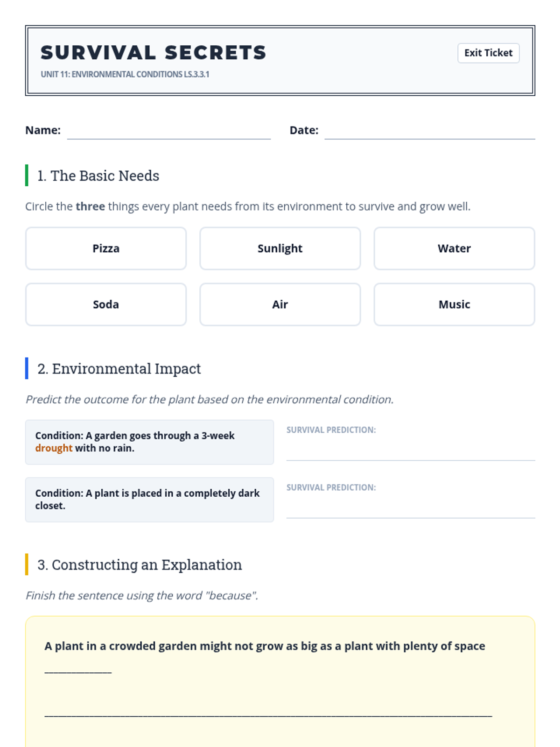Click the highlighted word drought
The width and height of the screenshot is (560, 747).
point(54,448)
